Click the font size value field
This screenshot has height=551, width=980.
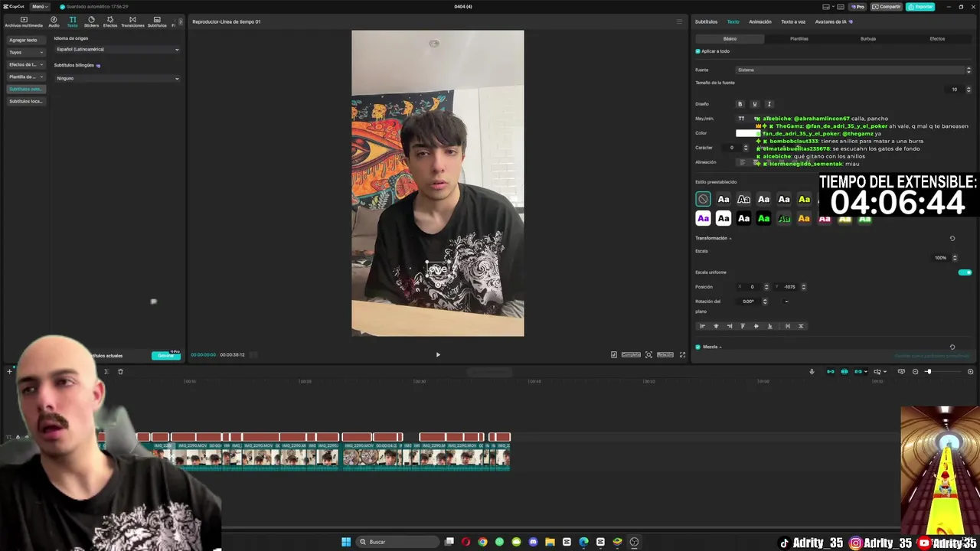click(955, 90)
